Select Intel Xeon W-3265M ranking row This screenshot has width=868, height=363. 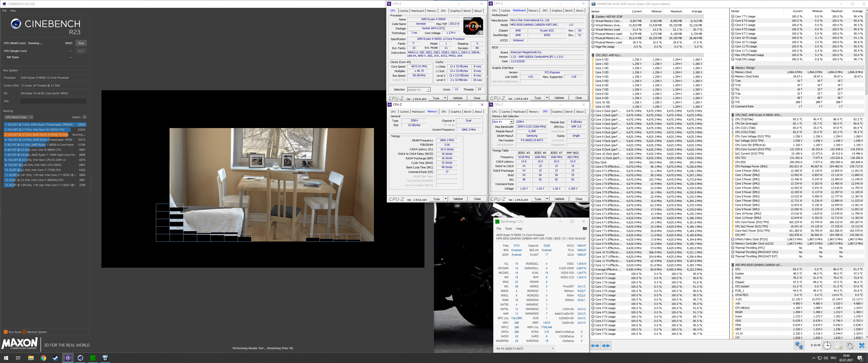point(45,130)
